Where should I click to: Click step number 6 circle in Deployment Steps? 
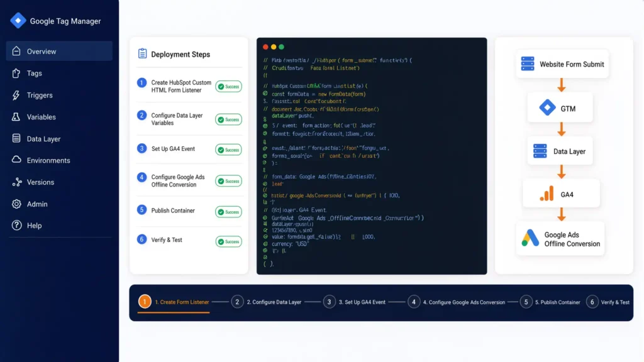pos(142,239)
